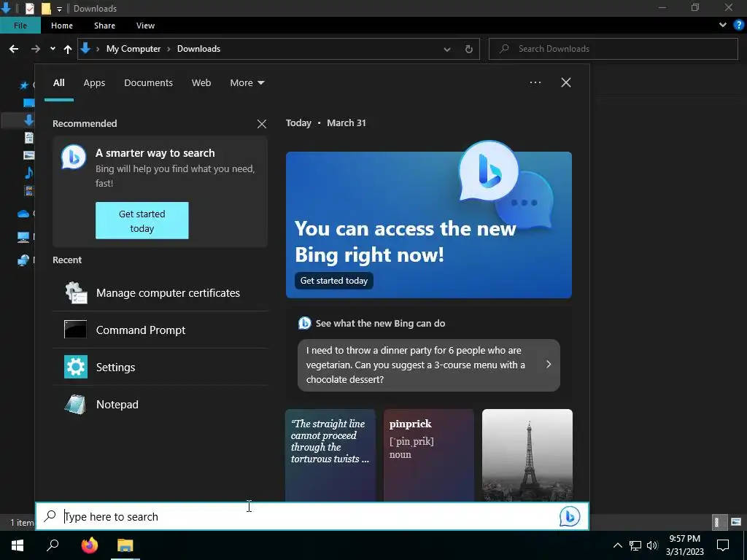Open the Home ribbon tab
Viewport: 747px width, 560px height.
click(x=62, y=26)
